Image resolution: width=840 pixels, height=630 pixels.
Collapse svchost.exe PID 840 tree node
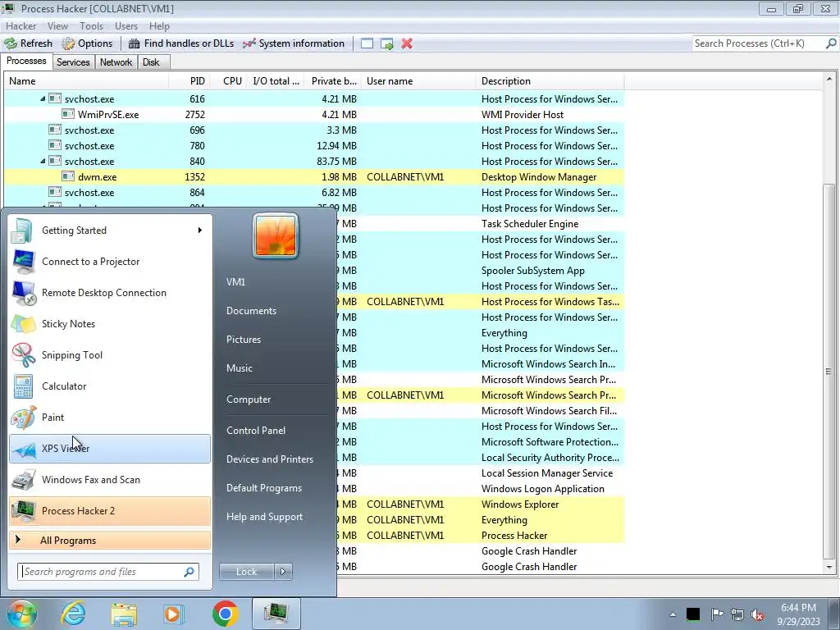coord(43,162)
